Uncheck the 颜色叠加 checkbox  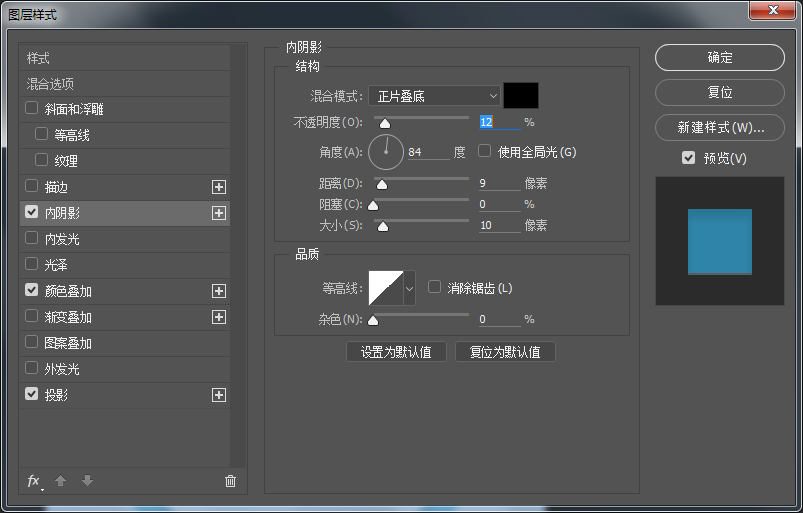[32, 290]
